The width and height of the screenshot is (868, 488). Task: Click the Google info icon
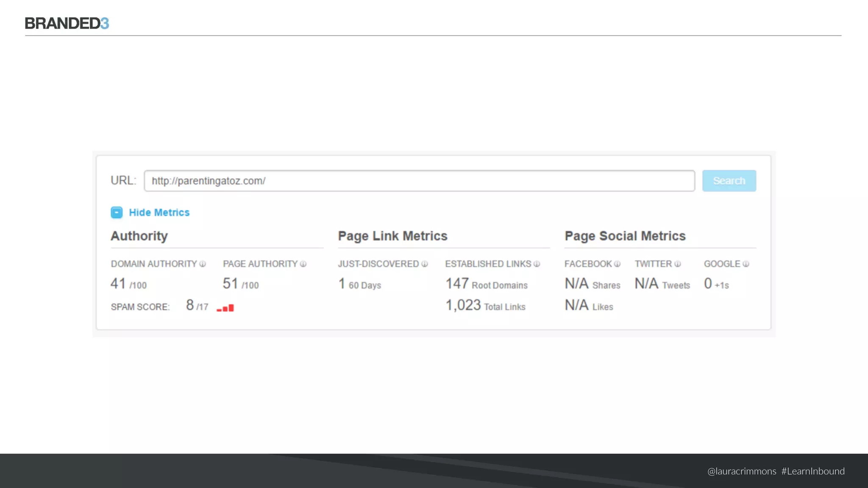(746, 264)
